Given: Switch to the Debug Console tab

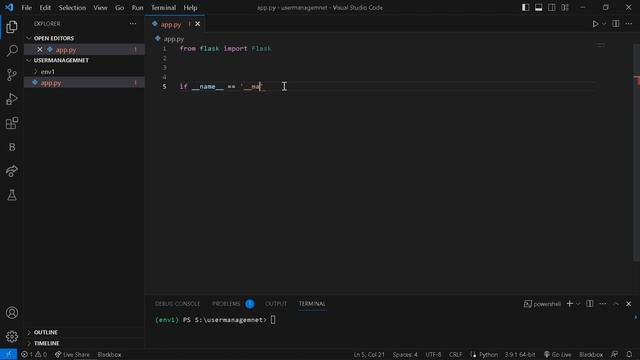Looking at the screenshot, I should tap(177, 304).
